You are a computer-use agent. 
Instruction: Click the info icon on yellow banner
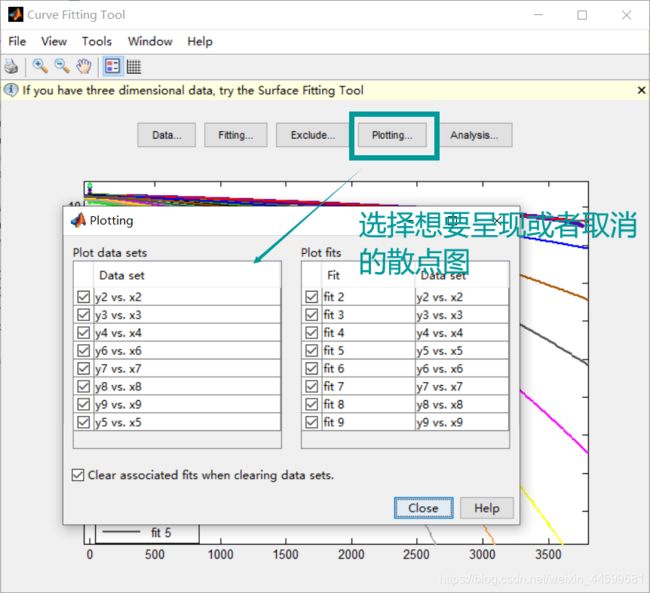(x=11, y=90)
